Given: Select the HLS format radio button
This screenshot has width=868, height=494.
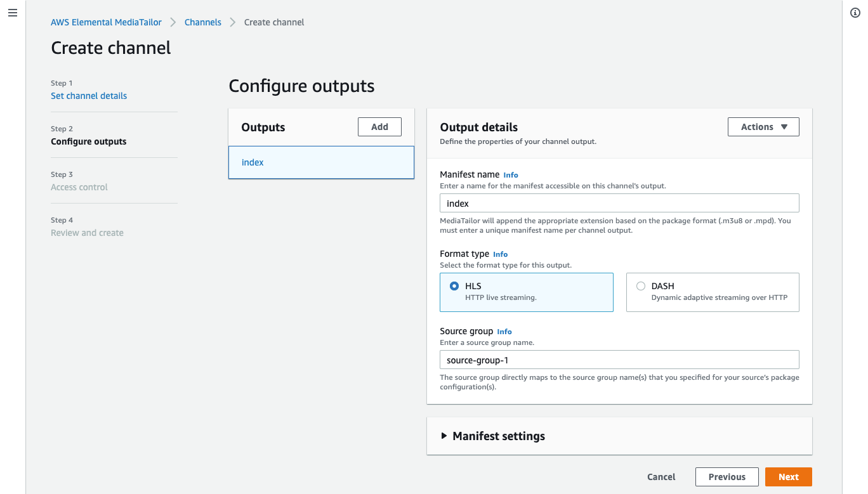Looking at the screenshot, I should 454,286.
